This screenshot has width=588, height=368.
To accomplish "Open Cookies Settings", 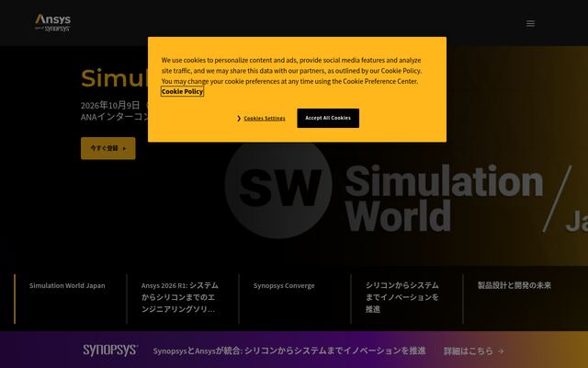I will [x=265, y=119].
